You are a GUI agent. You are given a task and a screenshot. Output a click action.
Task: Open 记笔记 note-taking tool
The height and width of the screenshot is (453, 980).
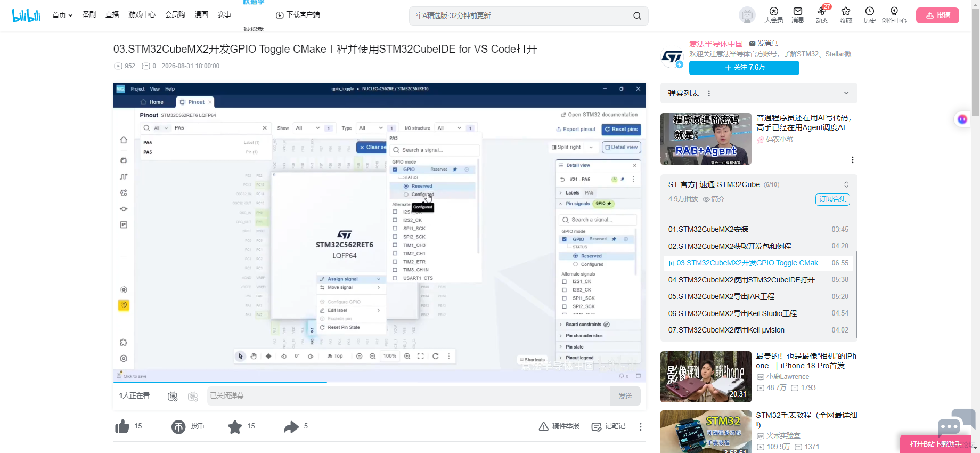click(609, 426)
